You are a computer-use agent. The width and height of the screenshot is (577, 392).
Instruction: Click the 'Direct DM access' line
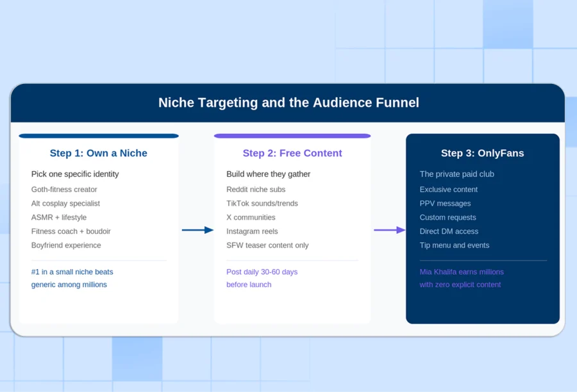pyautogui.click(x=449, y=231)
